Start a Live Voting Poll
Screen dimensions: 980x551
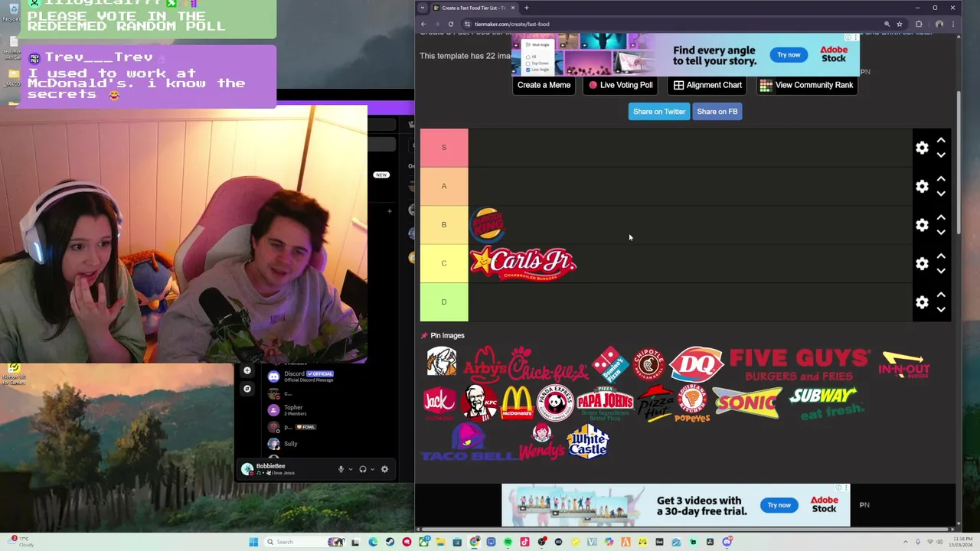coord(620,85)
